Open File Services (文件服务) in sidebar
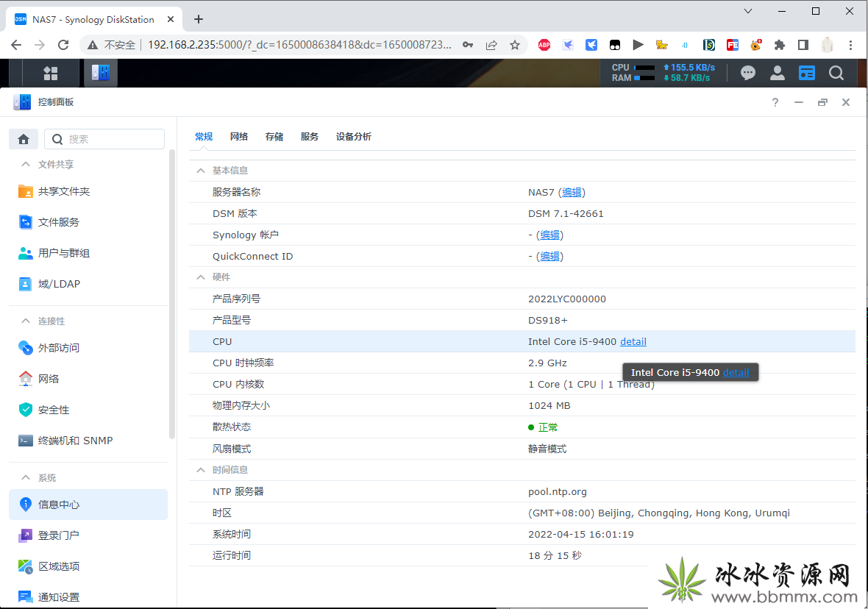The width and height of the screenshot is (868, 609). (x=88, y=223)
